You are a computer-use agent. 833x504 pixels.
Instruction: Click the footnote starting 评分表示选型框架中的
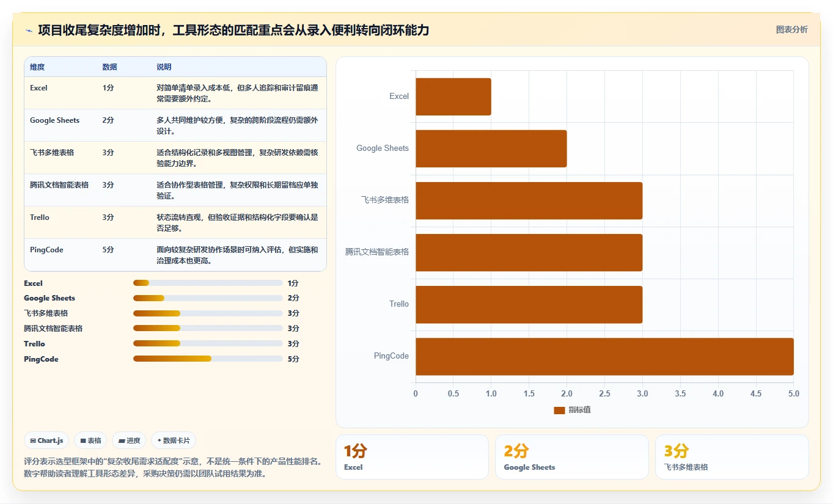click(173, 467)
